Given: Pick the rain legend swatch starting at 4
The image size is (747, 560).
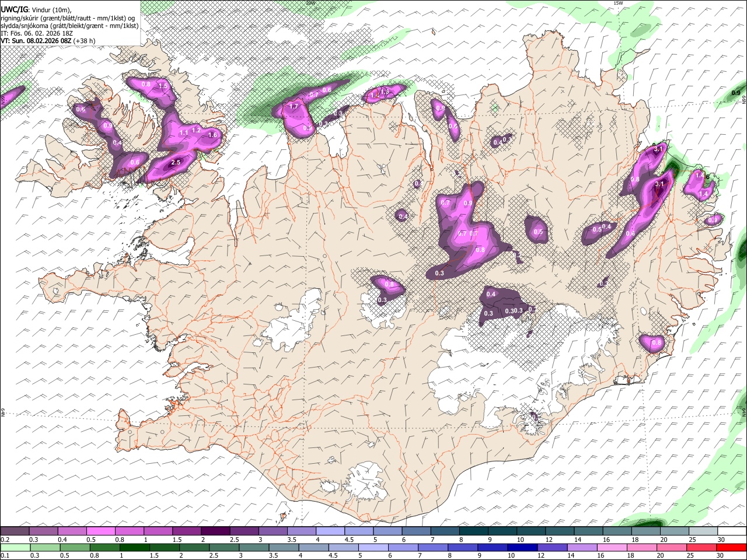Looking at the screenshot, I should pos(313,547).
